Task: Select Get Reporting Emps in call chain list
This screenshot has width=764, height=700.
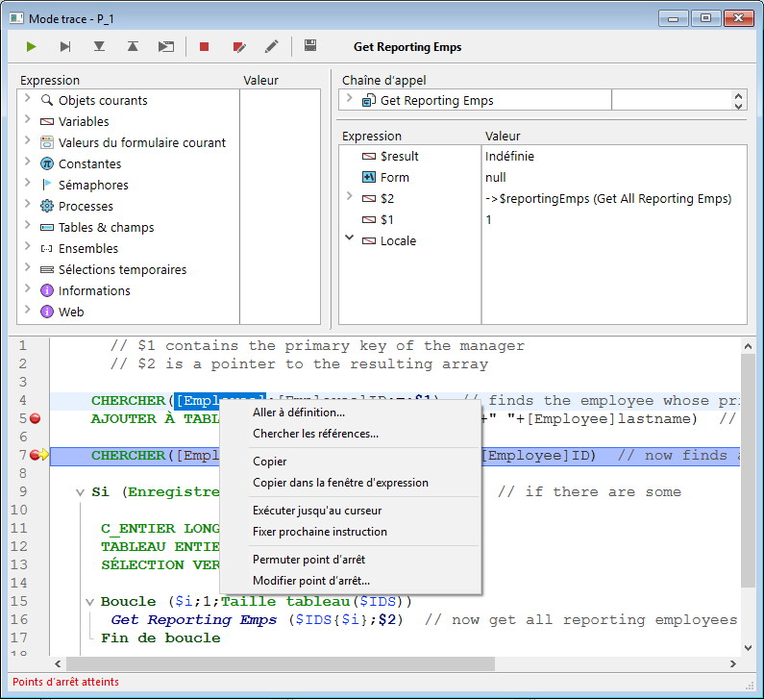Action: (437, 100)
